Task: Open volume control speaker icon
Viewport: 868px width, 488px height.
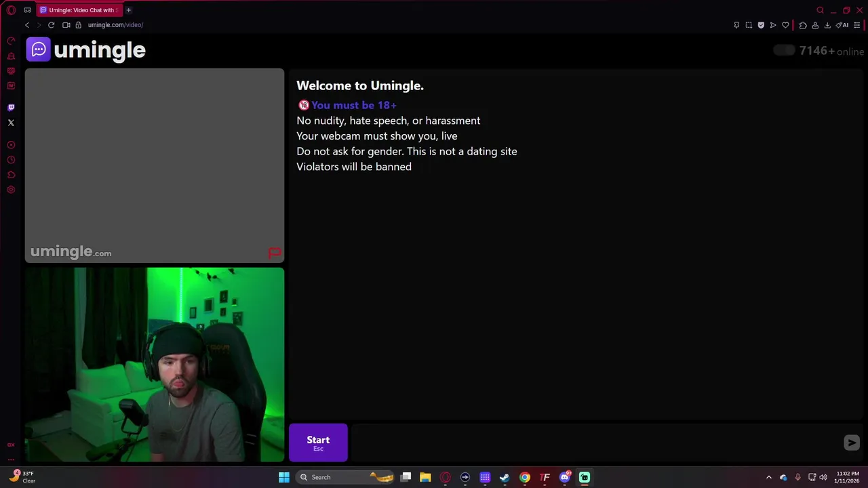Action: tap(823, 477)
